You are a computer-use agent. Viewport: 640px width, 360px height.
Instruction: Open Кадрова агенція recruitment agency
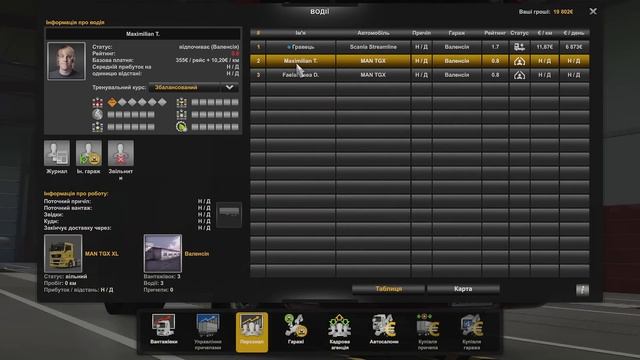click(340, 331)
